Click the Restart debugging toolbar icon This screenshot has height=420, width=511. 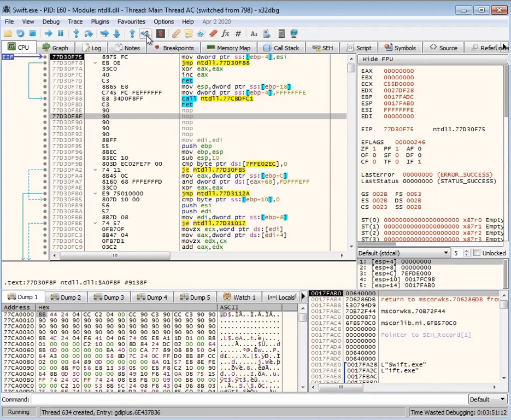(x=20, y=34)
